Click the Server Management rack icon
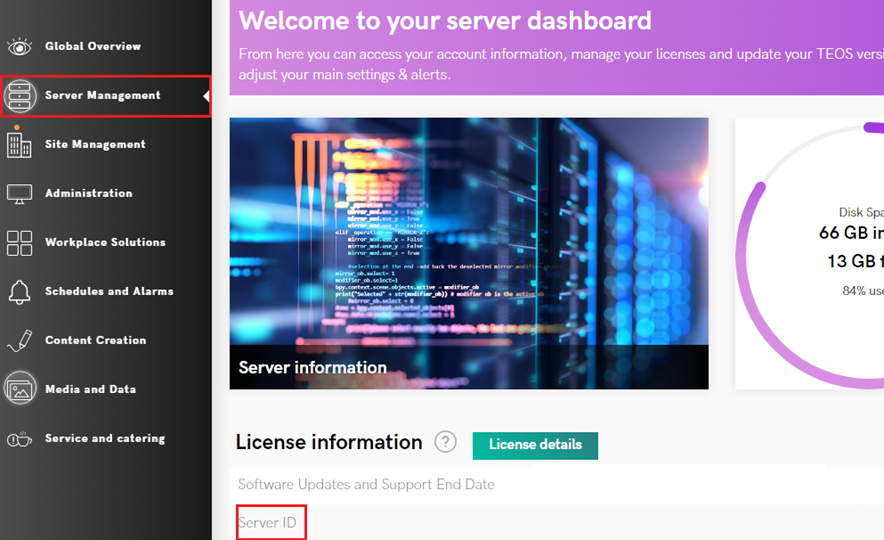This screenshot has width=884, height=540. (20, 95)
